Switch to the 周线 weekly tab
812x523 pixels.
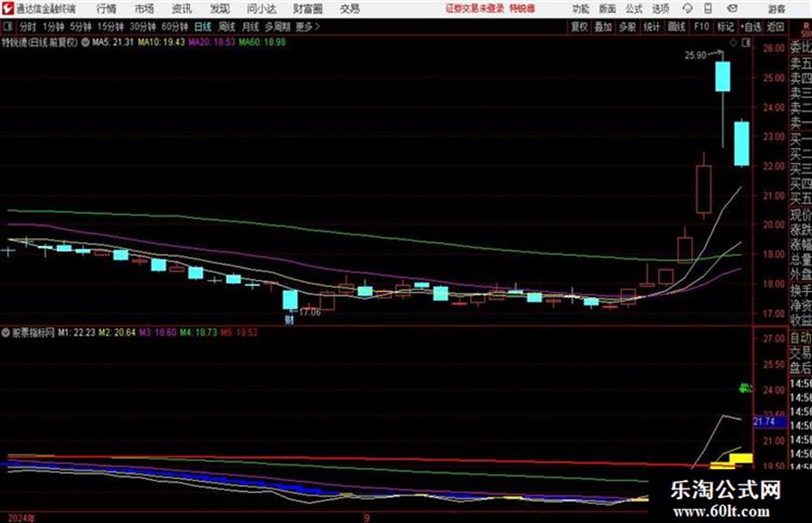[227, 27]
